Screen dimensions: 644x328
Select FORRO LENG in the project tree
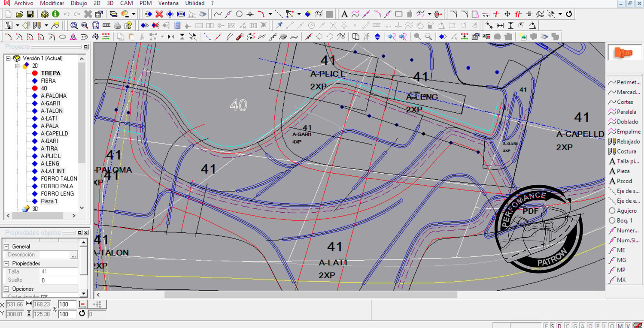tap(58, 194)
